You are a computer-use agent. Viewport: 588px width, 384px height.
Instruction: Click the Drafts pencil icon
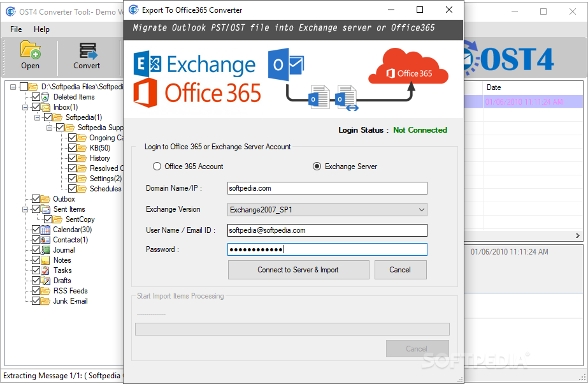[x=45, y=281]
